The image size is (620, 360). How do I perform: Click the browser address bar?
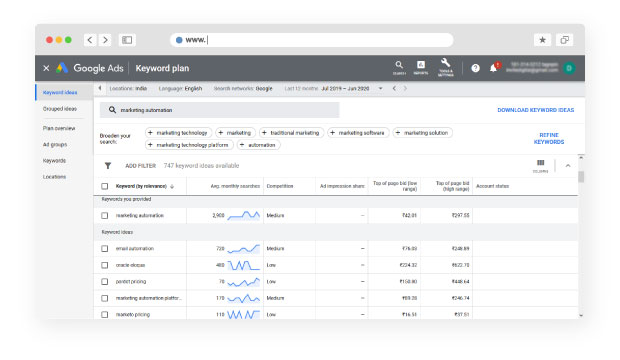tap(312, 40)
